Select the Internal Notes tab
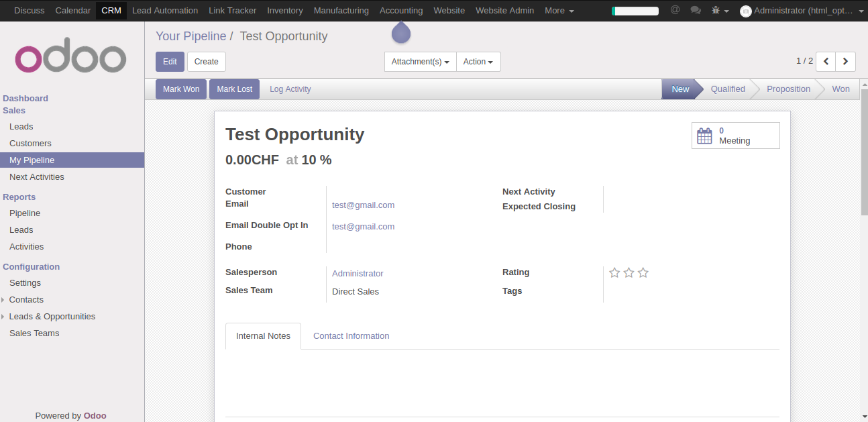The image size is (868, 422). tap(264, 336)
